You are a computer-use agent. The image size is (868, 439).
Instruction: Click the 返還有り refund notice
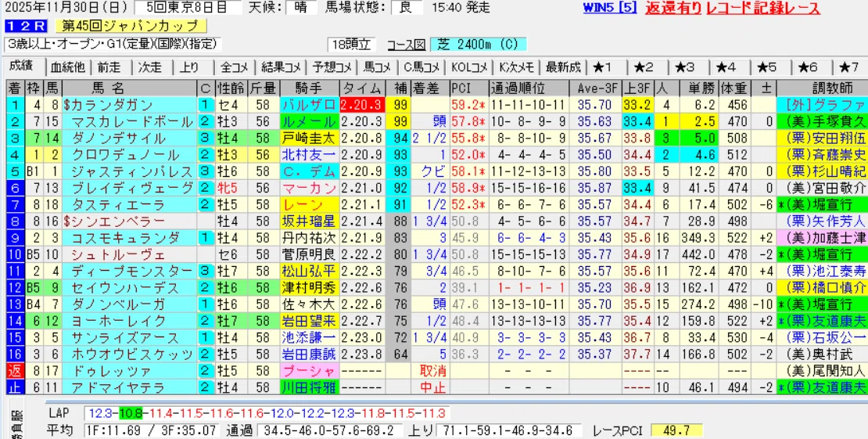click(x=674, y=8)
